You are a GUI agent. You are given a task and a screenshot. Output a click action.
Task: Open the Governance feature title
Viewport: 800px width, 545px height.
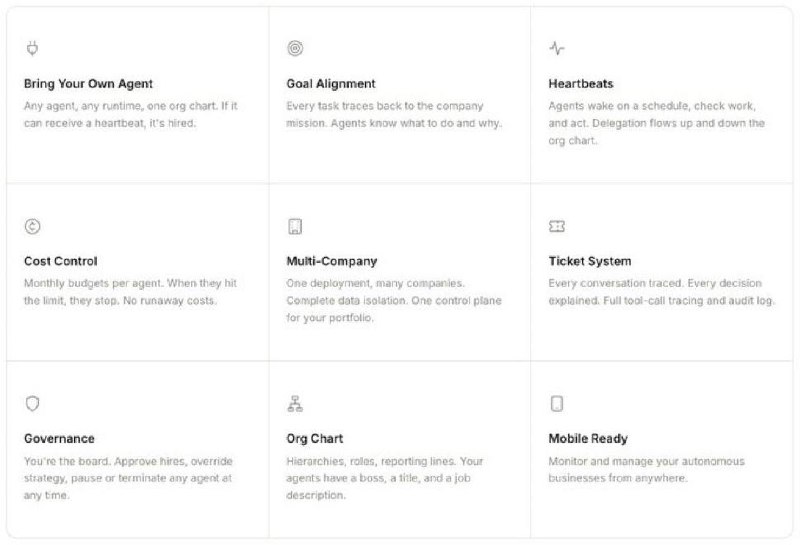click(59, 439)
